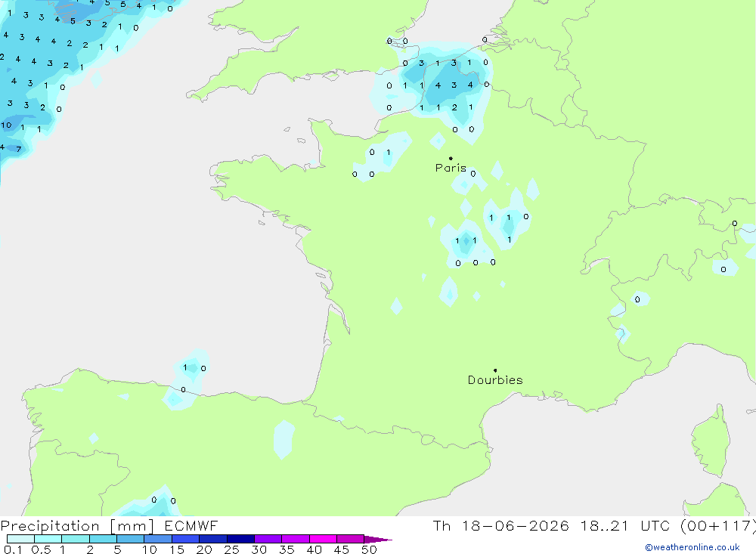The height and width of the screenshot is (554, 756).
Task: Click the legend value label '0.1'
Action: pos(13,549)
